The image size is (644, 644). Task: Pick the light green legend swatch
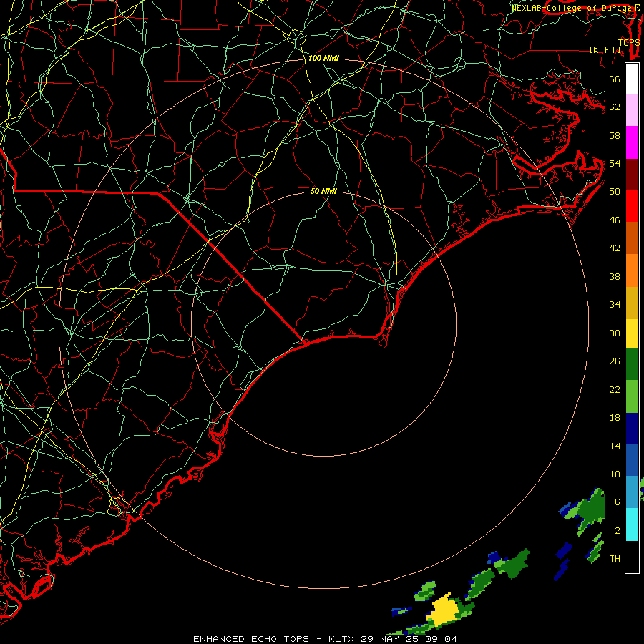(632, 396)
